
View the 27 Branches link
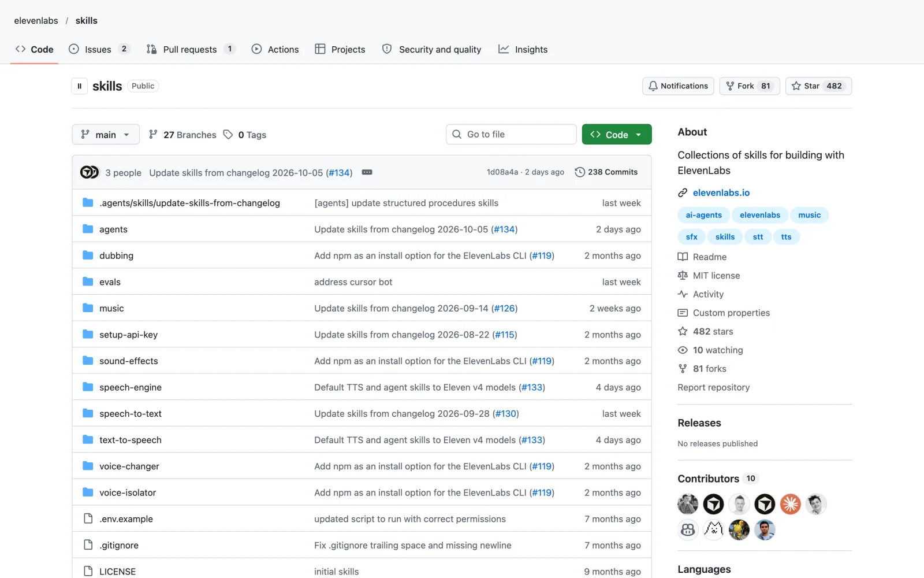pyautogui.click(x=182, y=135)
